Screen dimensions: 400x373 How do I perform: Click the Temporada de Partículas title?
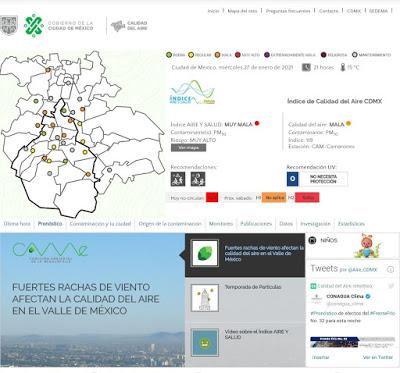253,287
